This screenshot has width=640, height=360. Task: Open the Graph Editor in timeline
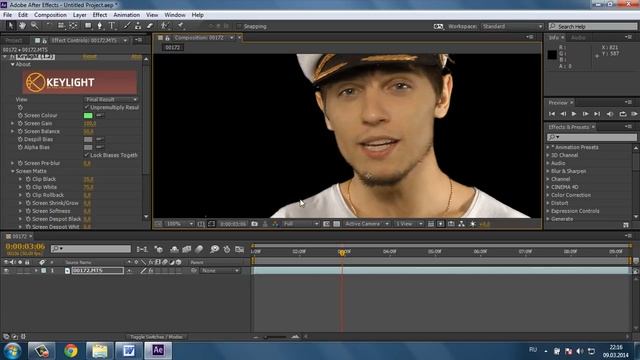click(240, 249)
